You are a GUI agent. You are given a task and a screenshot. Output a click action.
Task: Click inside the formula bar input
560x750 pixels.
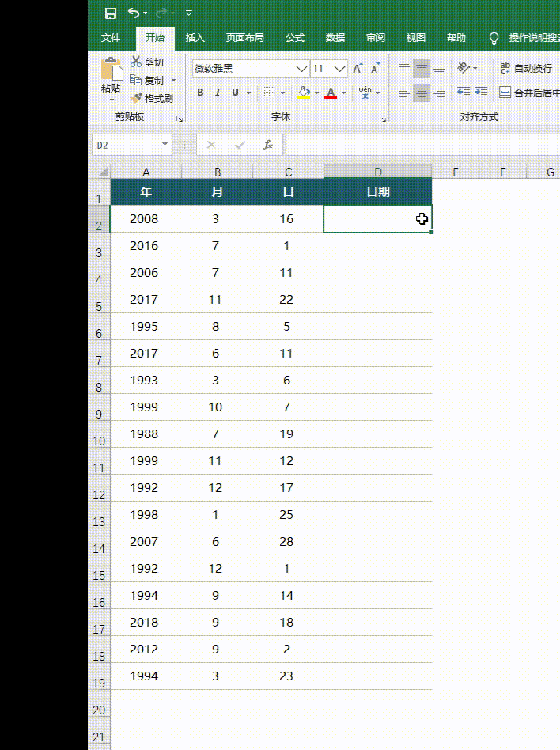pos(422,145)
